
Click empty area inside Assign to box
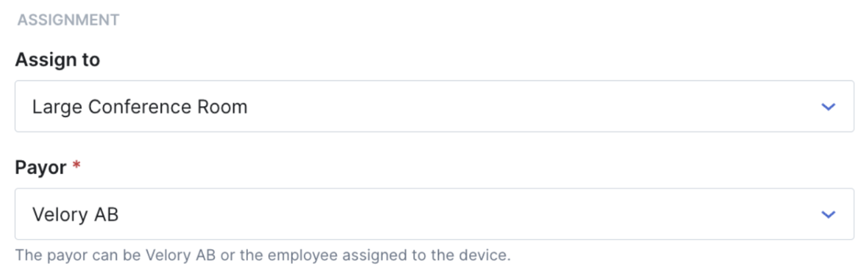521,106
